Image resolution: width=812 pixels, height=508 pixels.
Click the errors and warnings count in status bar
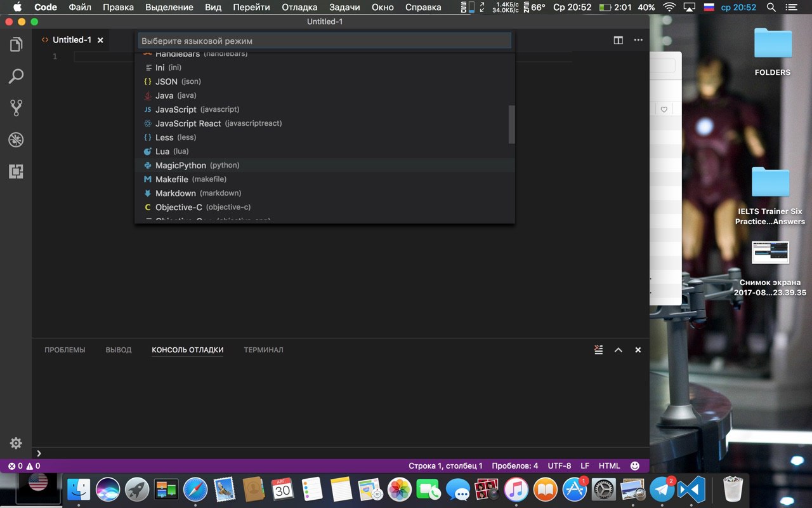(x=24, y=466)
